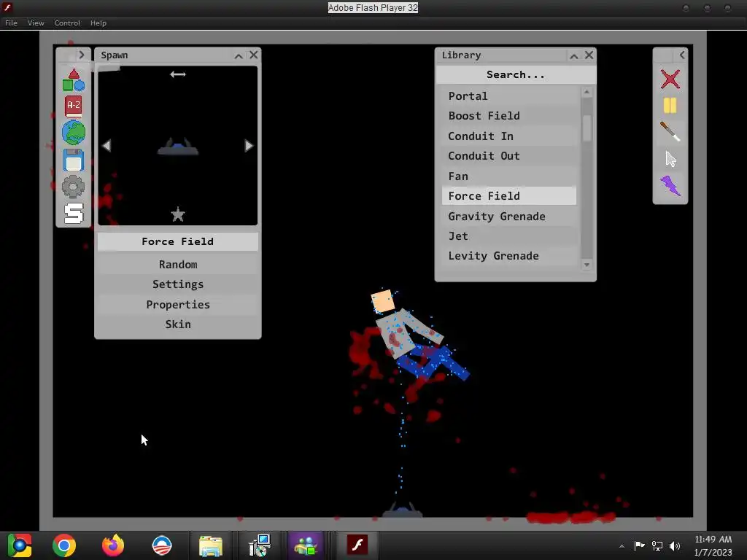Open the shapes spawn category icon
747x560 pixels.
(74, 79)
